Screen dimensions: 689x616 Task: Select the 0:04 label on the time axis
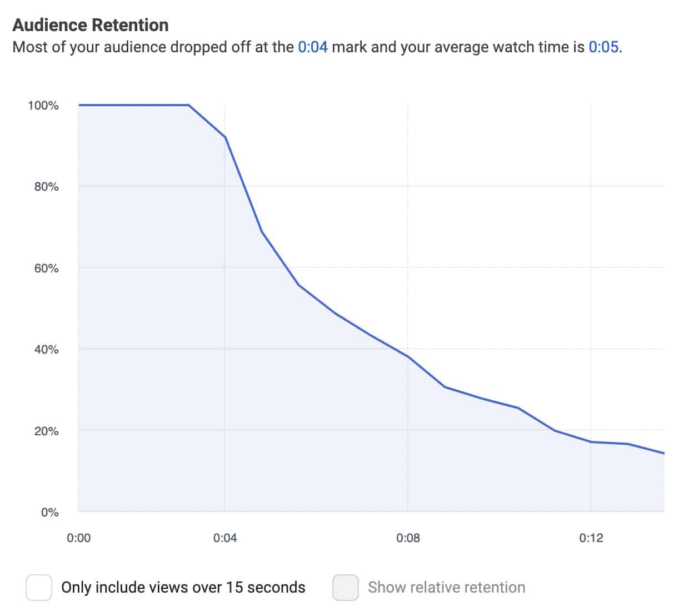[x=225, y=538]
